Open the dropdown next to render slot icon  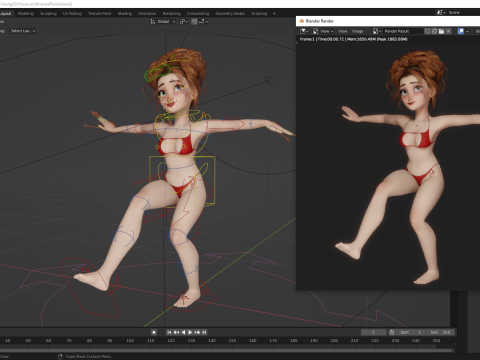coord(467,31)
